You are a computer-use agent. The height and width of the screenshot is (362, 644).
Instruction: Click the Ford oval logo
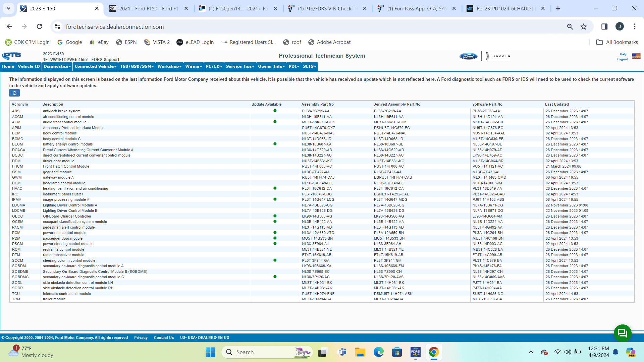click(x=468, y=56)
